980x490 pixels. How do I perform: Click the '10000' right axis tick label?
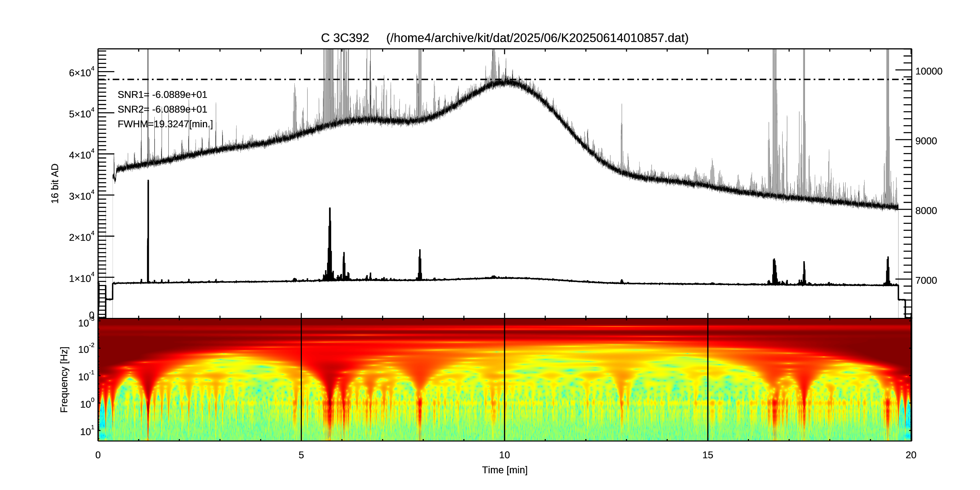point(929,71)
